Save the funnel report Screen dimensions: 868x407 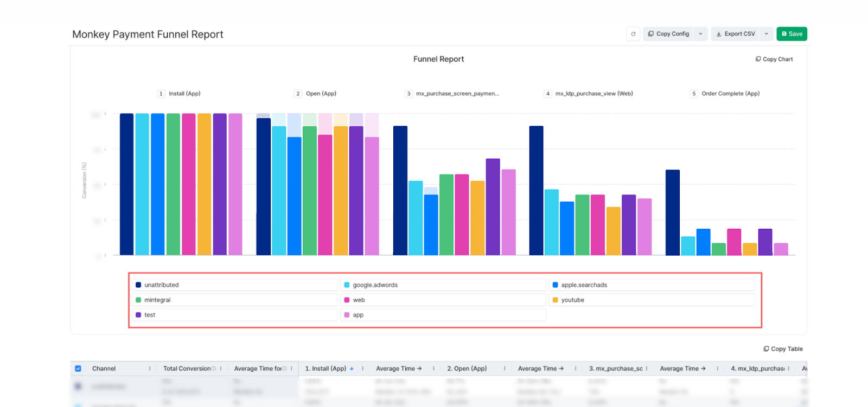click(792, 34)
